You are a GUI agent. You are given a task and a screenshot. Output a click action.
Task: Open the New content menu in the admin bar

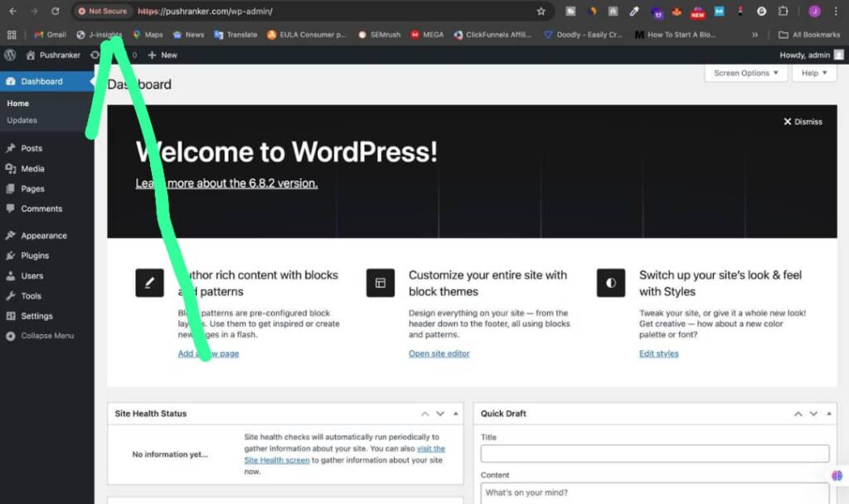163,55
